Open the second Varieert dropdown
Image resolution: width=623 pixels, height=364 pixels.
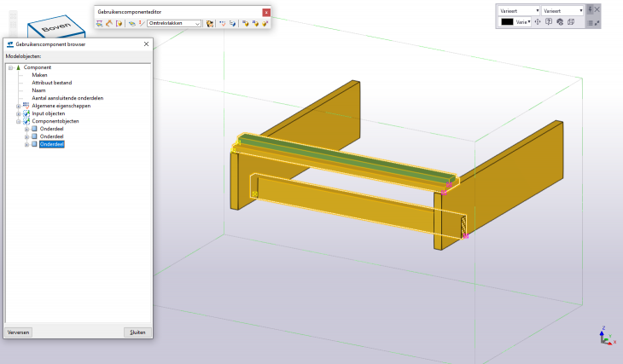click(562, 10)
